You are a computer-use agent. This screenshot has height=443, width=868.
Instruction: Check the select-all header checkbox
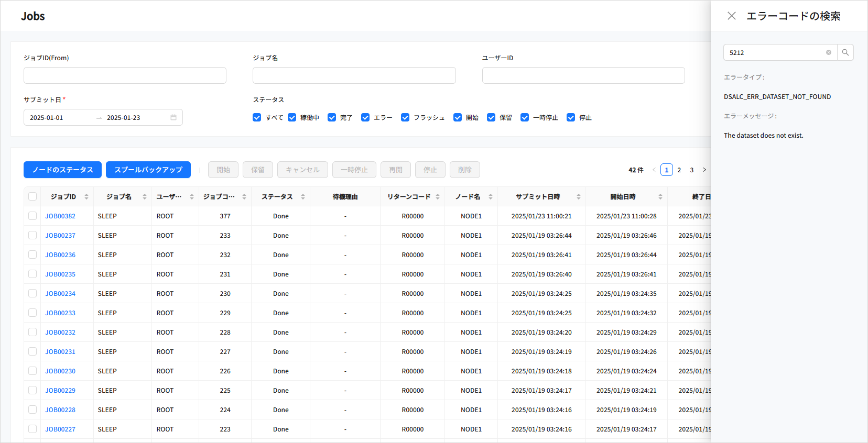coord(32,196)
